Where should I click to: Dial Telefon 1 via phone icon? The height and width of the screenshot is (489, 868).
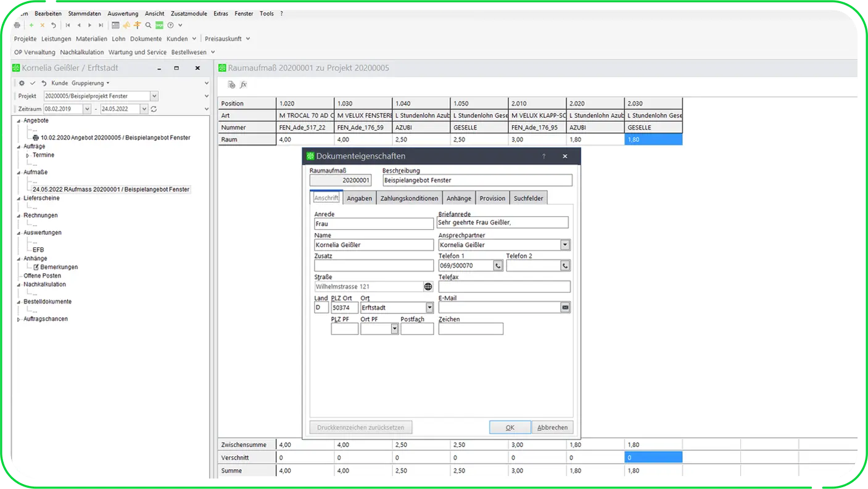pos(498,266)
